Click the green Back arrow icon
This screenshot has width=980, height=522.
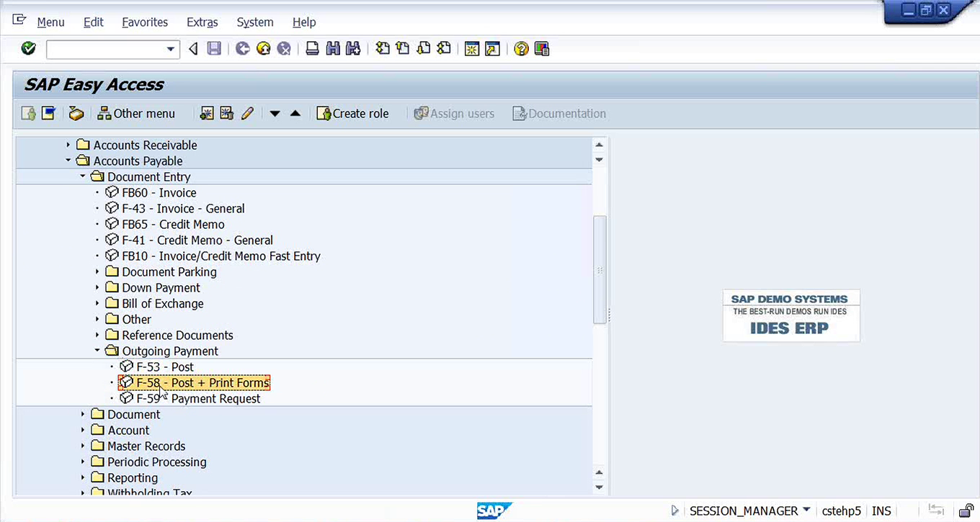(243, 49)
